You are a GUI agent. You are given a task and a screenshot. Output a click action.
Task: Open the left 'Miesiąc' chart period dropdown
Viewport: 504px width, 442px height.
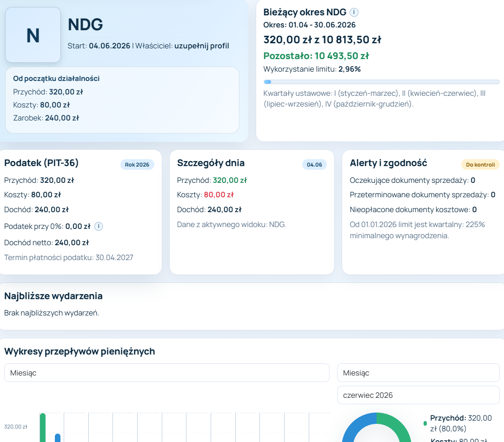(x=167, y=373)
